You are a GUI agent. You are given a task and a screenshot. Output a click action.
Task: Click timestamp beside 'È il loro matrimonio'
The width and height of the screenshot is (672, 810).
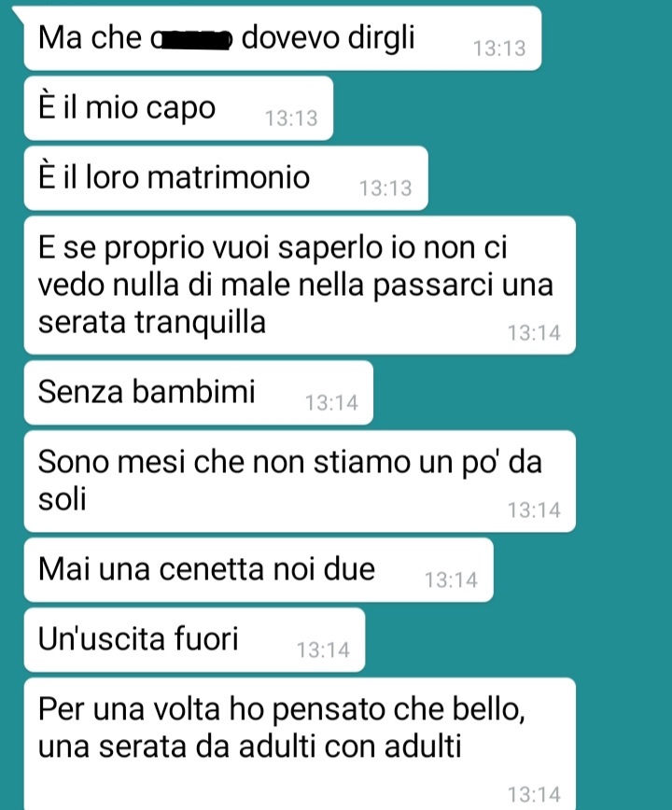pos(385,189)
